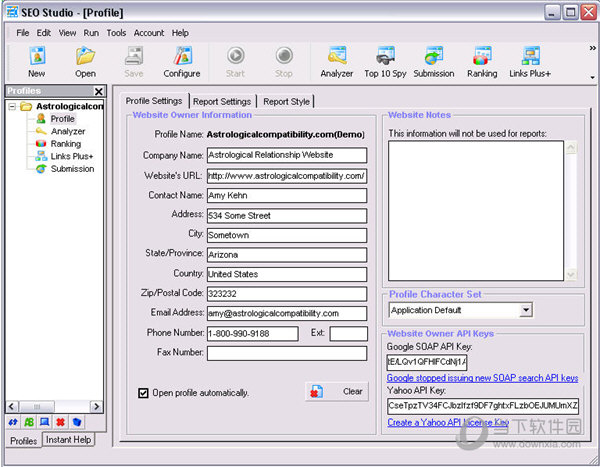Click the Website Notes scroll up arrow
Image resolution: width=600 pixels, height=467 pixels.
tap(571, 148)
